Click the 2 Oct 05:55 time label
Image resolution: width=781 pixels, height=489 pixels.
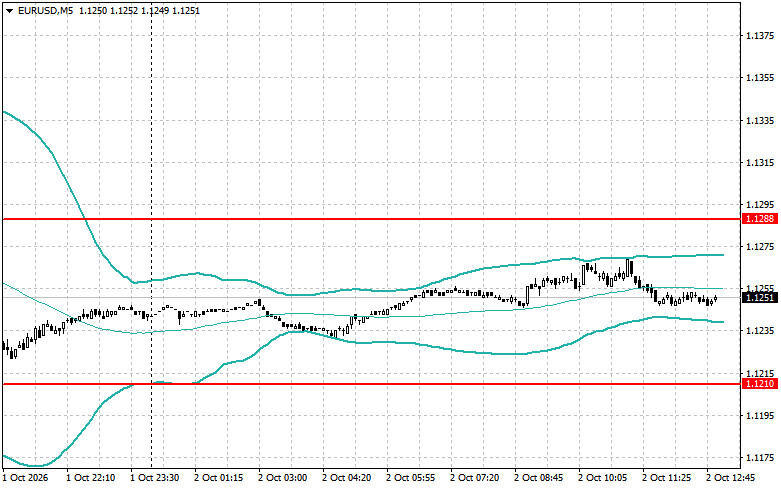point(410,478)
